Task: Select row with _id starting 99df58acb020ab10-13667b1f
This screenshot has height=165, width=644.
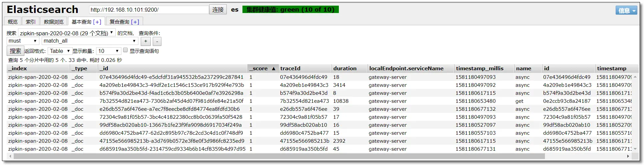Action: (x=319, y=125)
